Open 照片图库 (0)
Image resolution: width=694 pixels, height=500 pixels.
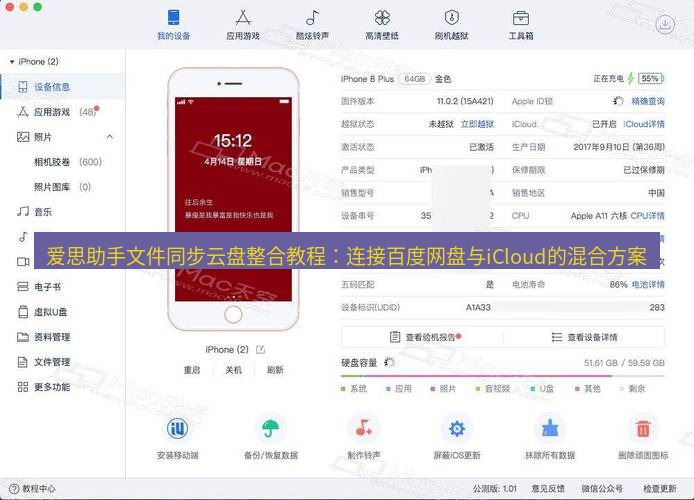point(62,187)
